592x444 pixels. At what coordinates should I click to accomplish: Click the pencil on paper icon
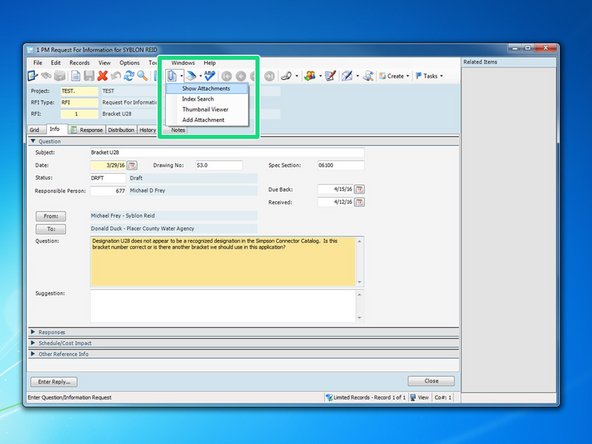[x=347, y=76]
